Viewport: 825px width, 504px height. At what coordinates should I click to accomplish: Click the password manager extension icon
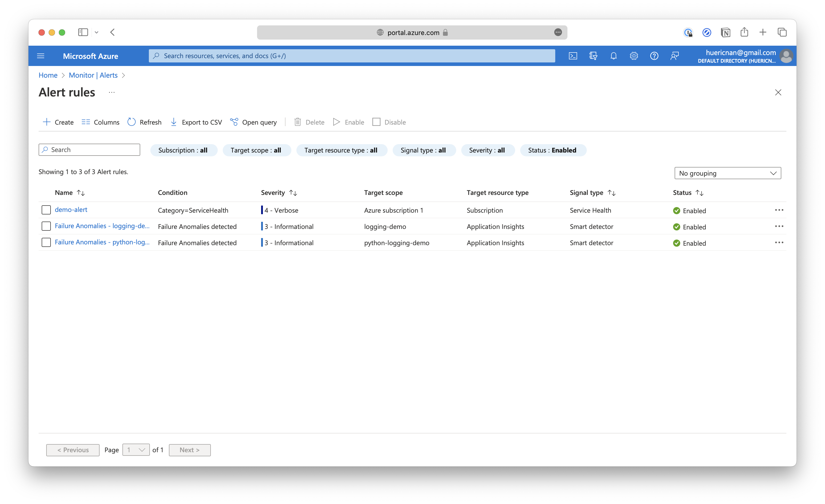pos(688,32)
